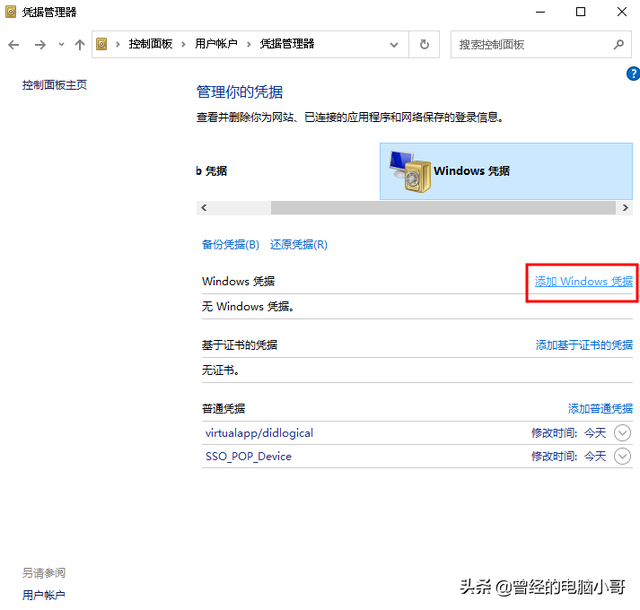Click 凭据管理器 breadcrumb segment
Viewport: 640px width, 610px height.
[x=287, y=44]
